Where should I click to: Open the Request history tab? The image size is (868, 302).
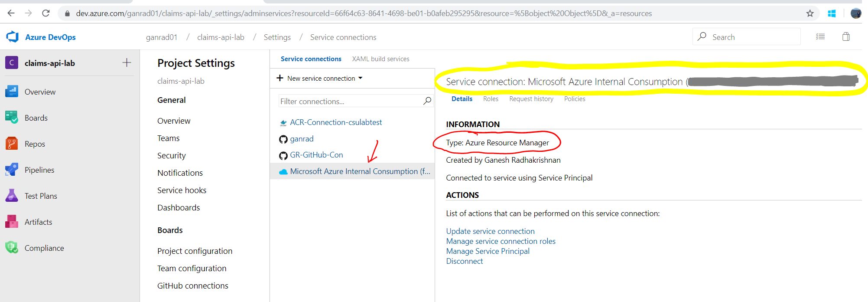(x=531, y=99)
